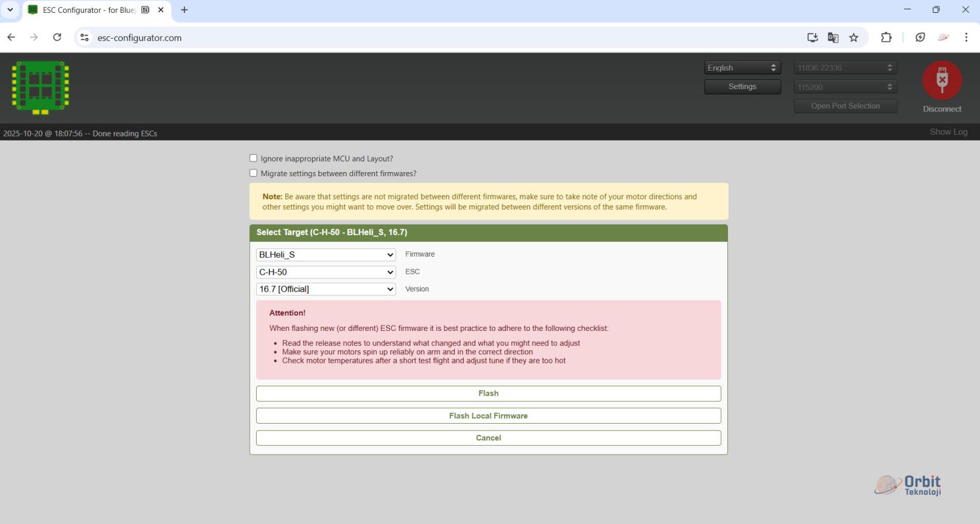Open the English language selector
The width and height of the screenshot is (980, 524).
click(x=741, y=68)
